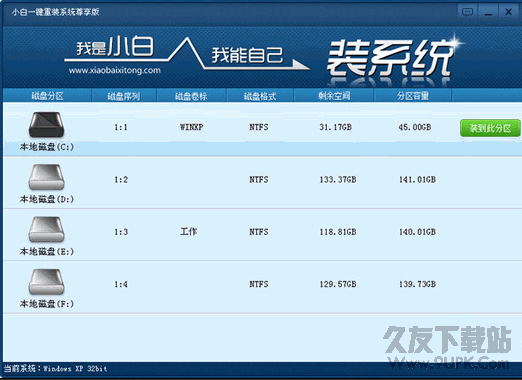Select the local disk D: drive icon
This screenshot has height=380, width=522.
click(46, 177)
